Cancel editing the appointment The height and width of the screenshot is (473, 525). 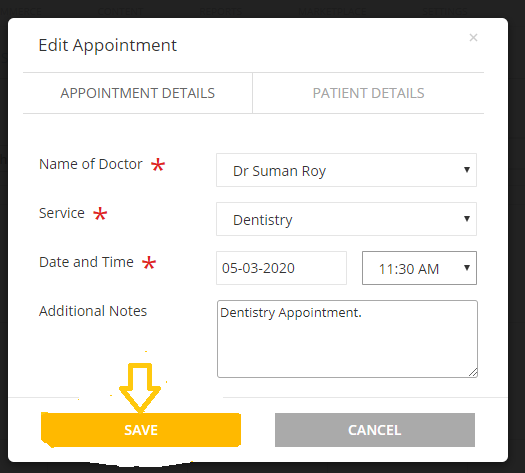click(375, 430)
